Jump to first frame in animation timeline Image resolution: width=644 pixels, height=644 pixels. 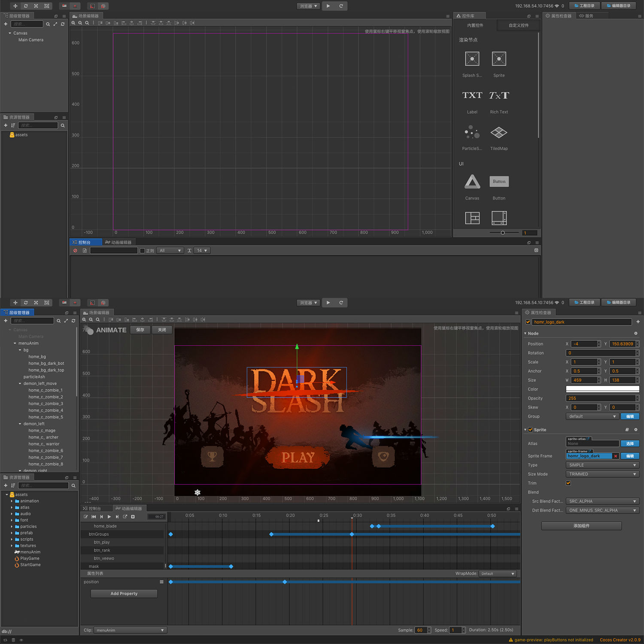(94, 517)
